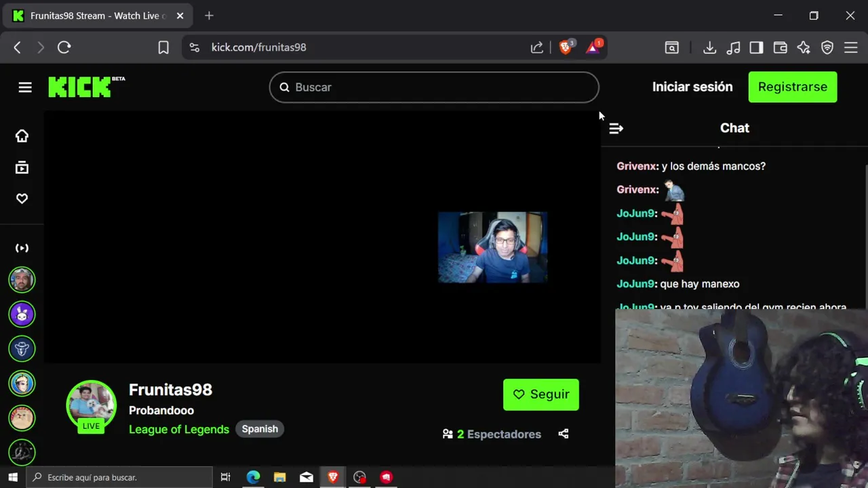868x488 pixels.
Task: Click the Windows taskbar search box
Action: pos(119,477)
